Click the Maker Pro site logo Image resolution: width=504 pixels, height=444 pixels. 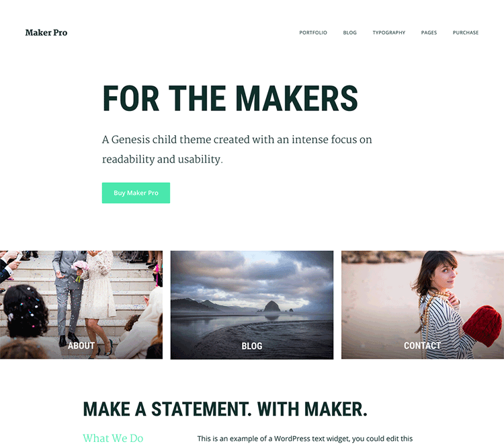coord(46,32)
